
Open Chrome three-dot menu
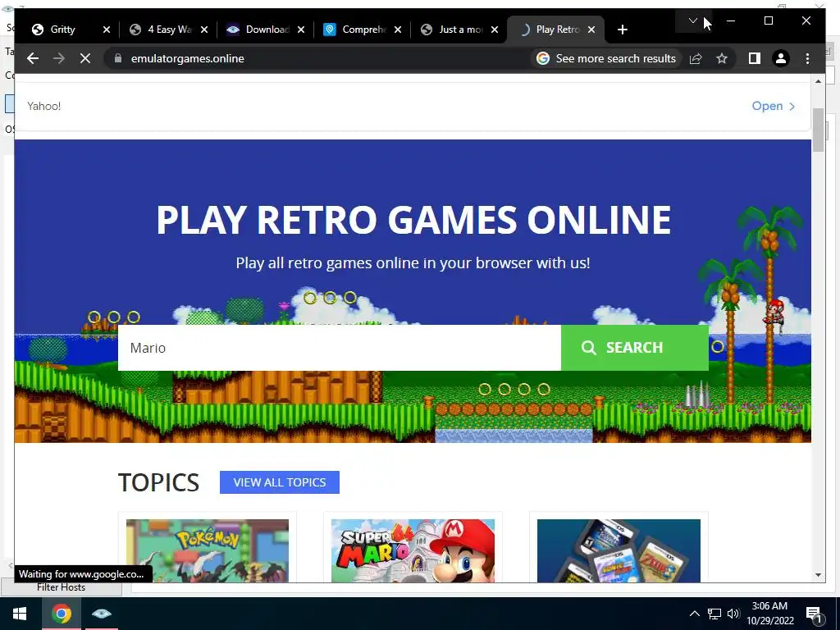tap(807, 58)
